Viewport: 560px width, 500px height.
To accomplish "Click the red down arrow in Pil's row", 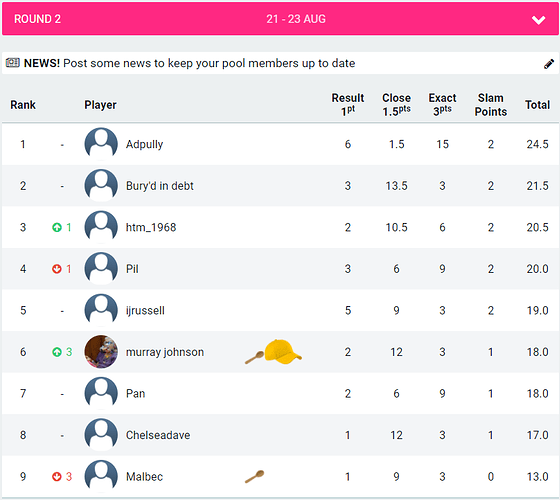I will click(x=57, y=269).
